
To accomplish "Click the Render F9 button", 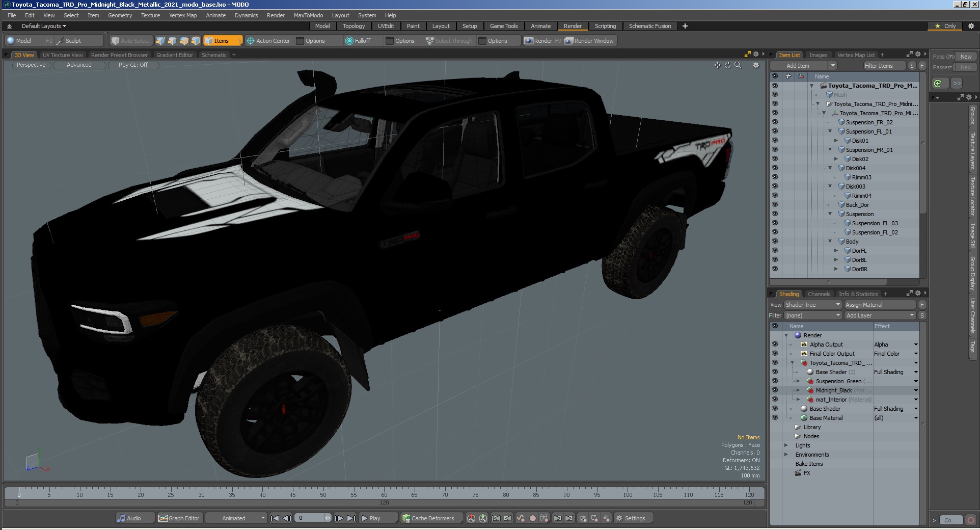I will (542, 41).
